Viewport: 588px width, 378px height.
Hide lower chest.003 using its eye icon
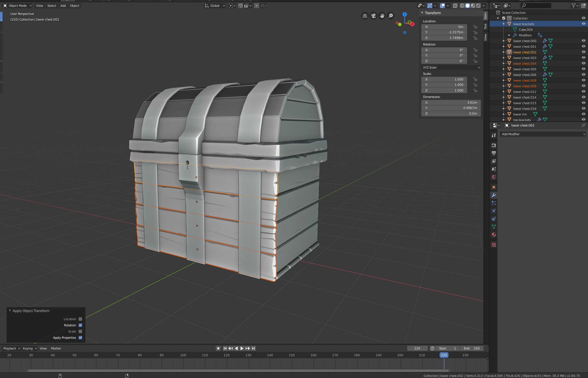(583, 58)
